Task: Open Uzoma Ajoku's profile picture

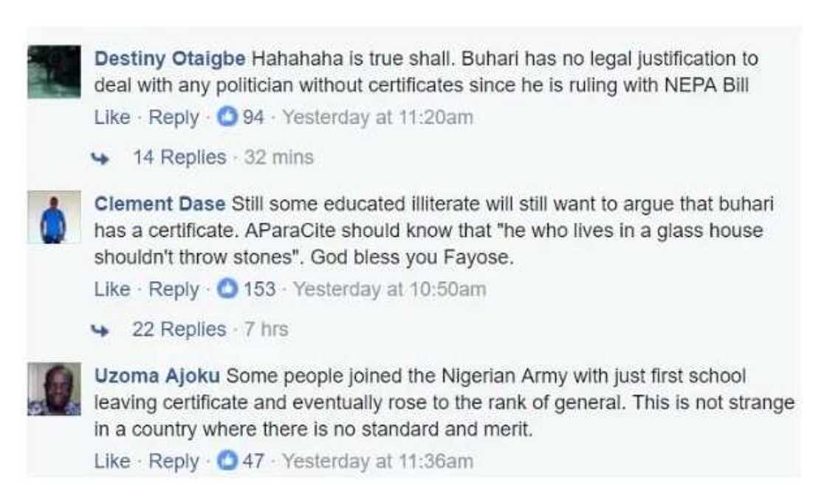Action: tap(54, 389)
